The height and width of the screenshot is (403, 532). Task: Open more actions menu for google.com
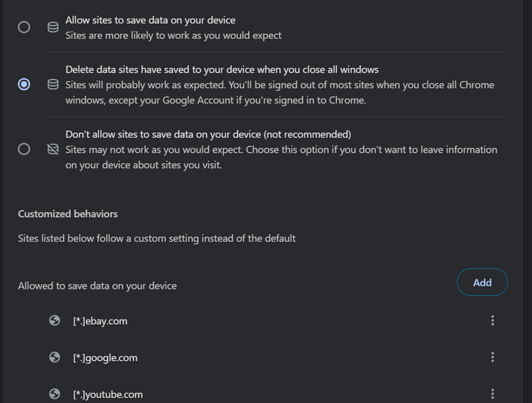[493, 357]
